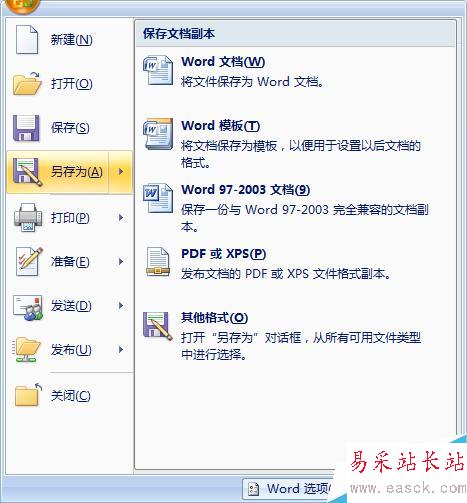Select the Word 97-2003 文档(9) title
Screen dimensions: 467x503
tap(245, 190)
